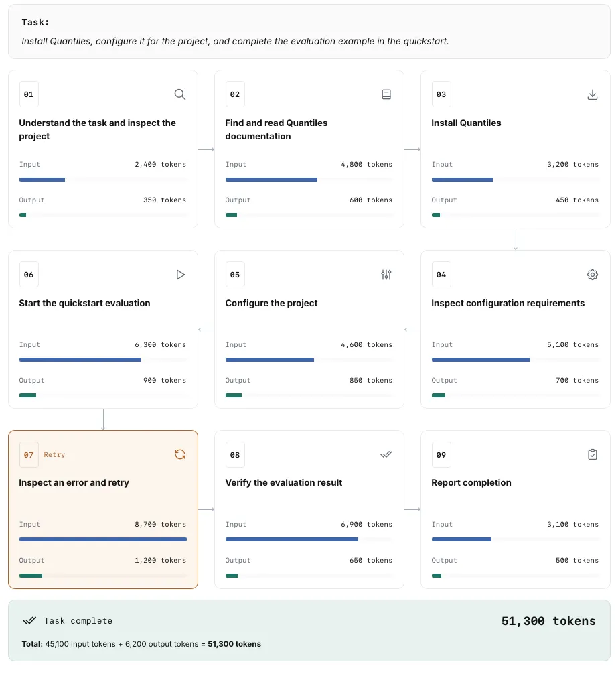Click the Task complete checkmark icon

click(29, 620)
